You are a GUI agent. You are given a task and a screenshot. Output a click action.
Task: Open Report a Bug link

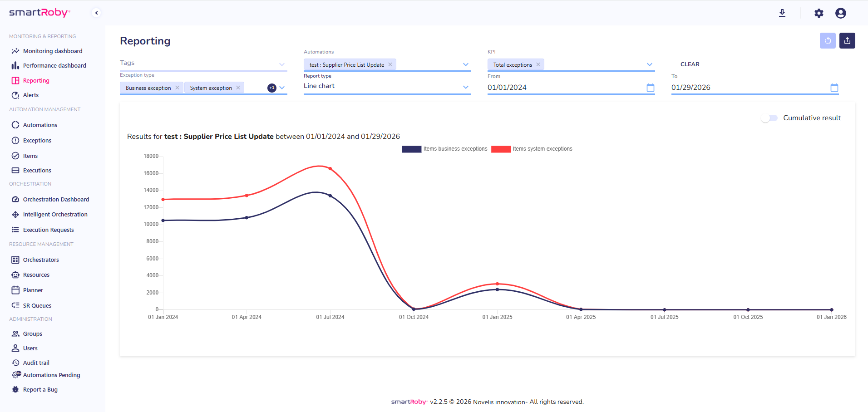tap(40, 390)
